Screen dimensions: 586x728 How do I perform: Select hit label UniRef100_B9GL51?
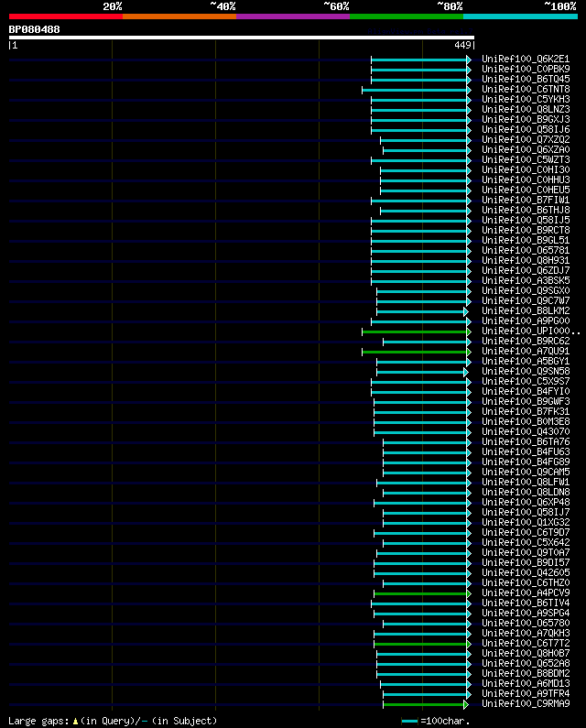pyautogui.click(x=526, y=241)
